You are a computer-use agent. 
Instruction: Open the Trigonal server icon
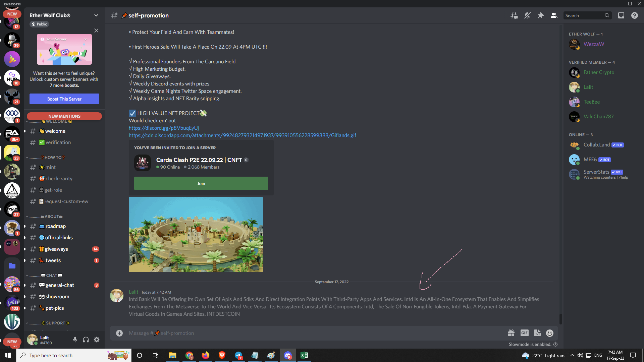pos(12,190)
